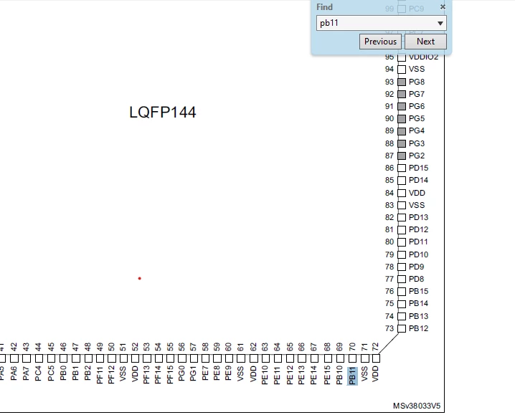The image size is (515, 420).
Task: Click the PD8 pin label
Action: [x=417, y=279]
